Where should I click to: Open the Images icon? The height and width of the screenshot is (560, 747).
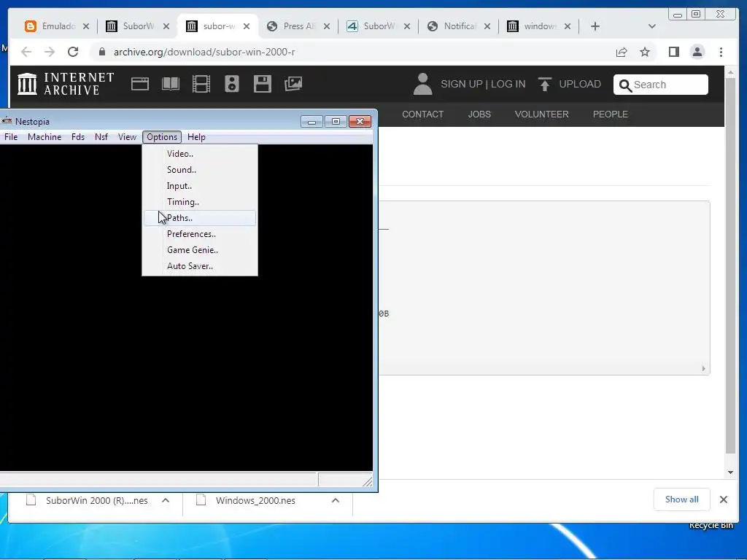[x=293, y=84]
